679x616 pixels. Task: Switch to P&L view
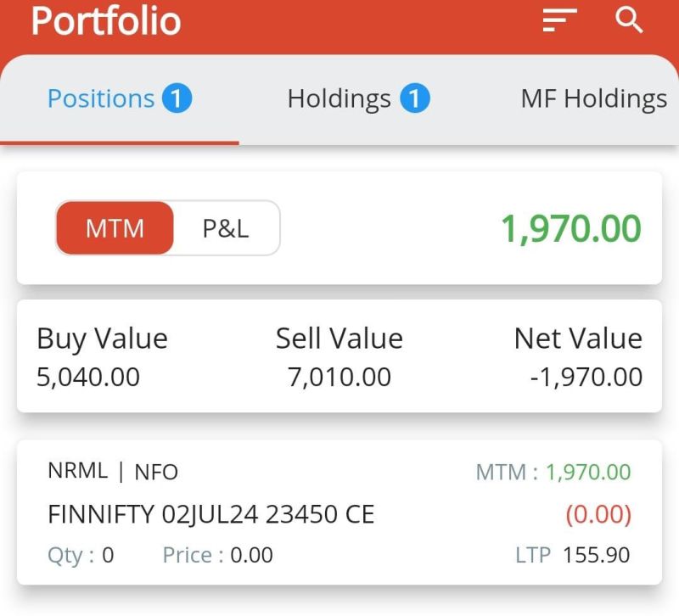tap(226, 228)
